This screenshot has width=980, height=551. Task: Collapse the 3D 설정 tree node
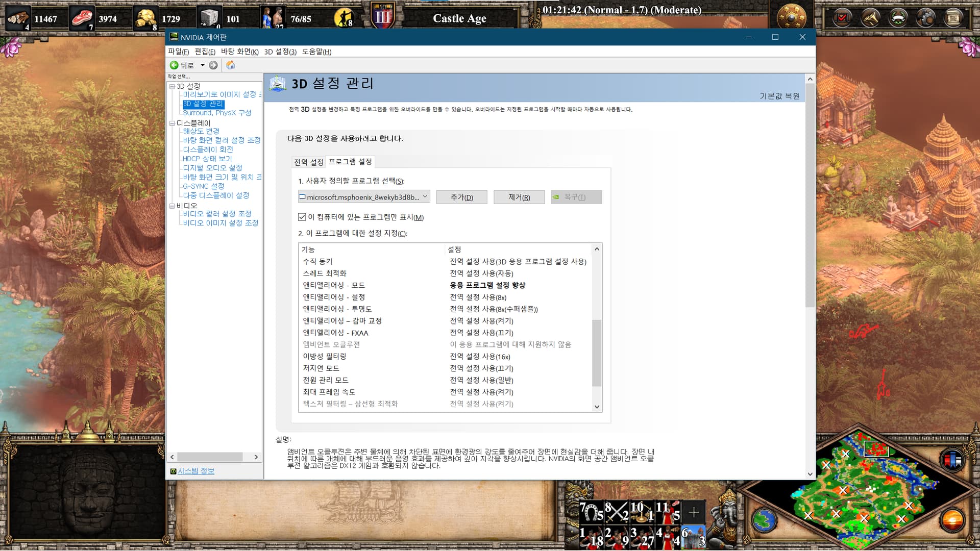click(x=172, y=86)
